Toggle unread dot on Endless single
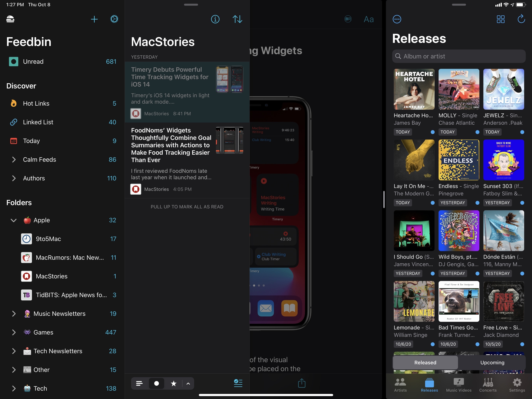The width and height of the screenshot is (532, 399). pyautogui.click(x=477, y=203)
